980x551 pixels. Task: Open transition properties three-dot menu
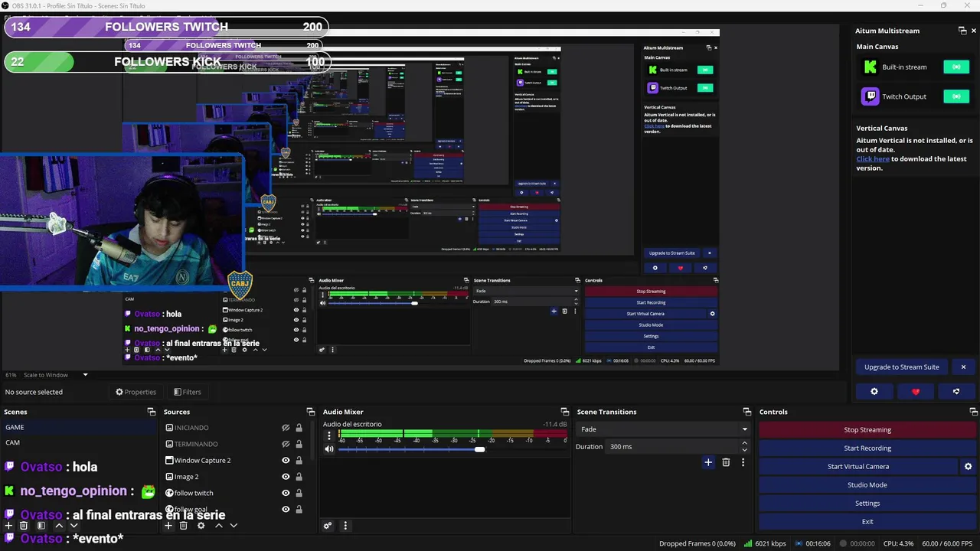[x=743, y=462]
